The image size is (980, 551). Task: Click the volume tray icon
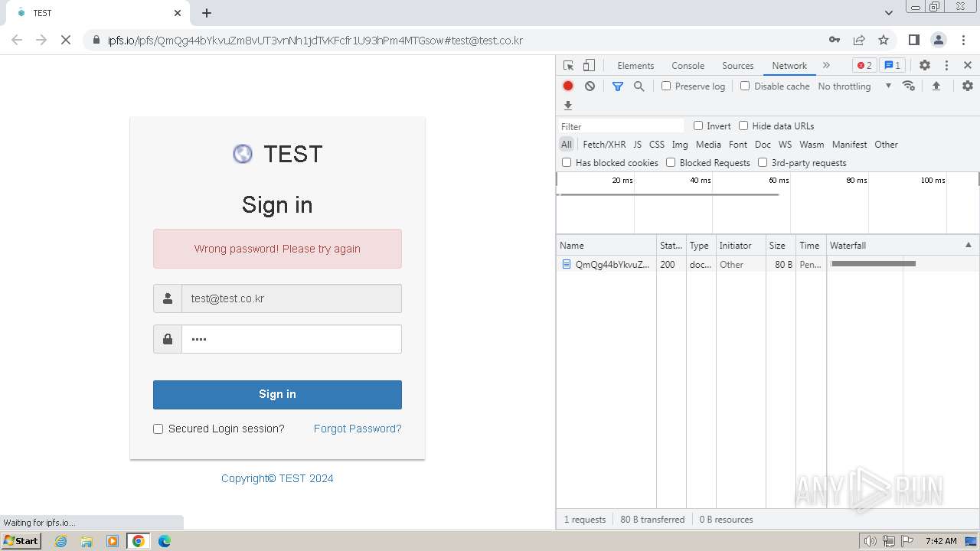click(871, 541)
